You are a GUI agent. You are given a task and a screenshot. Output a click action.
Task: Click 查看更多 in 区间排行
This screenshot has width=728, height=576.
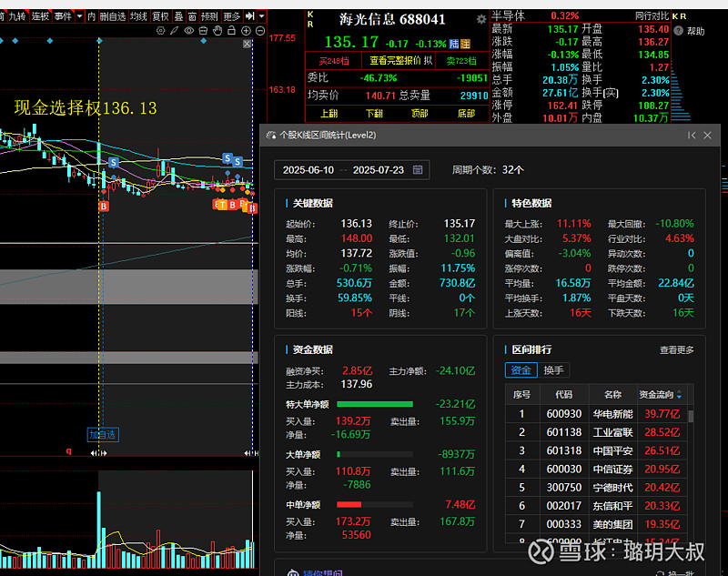point(676,350)
